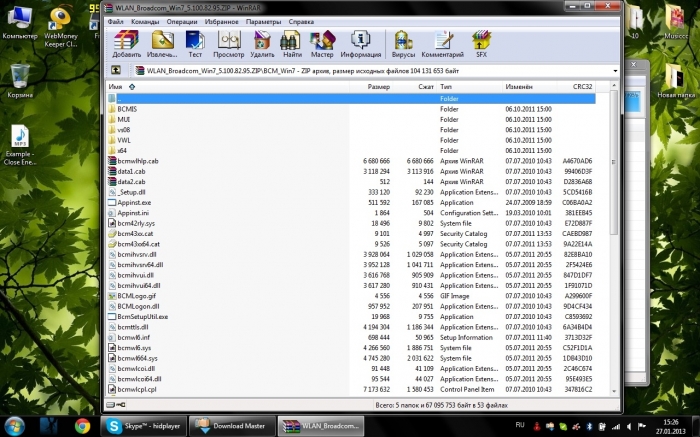Screen dimensions: 700x437
Task: Sort the list by CRC32 column header
Action: pos(581,87)
